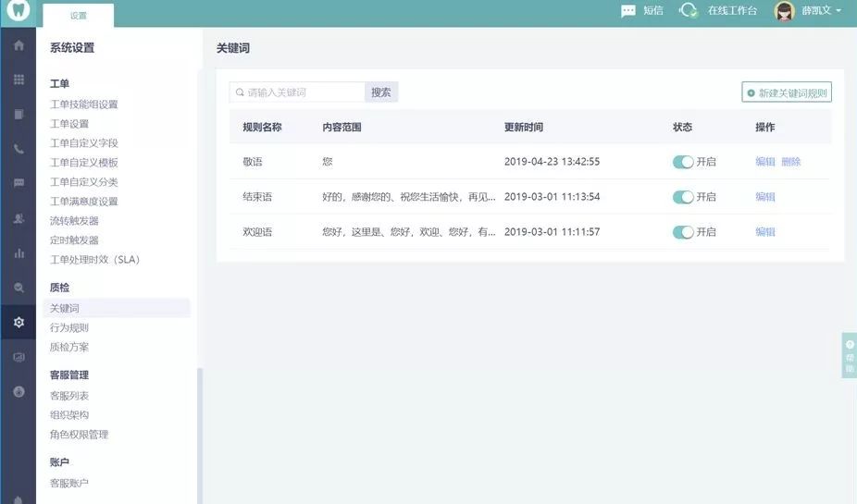Click 新建关键词规则 button
Screen dimensions: 857x504
point(787,92)
